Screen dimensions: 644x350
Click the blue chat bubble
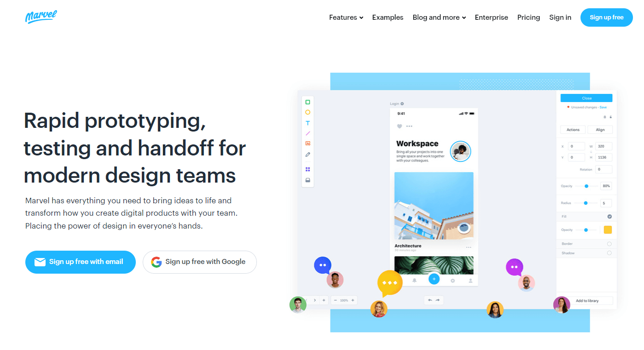click(323, 265)
